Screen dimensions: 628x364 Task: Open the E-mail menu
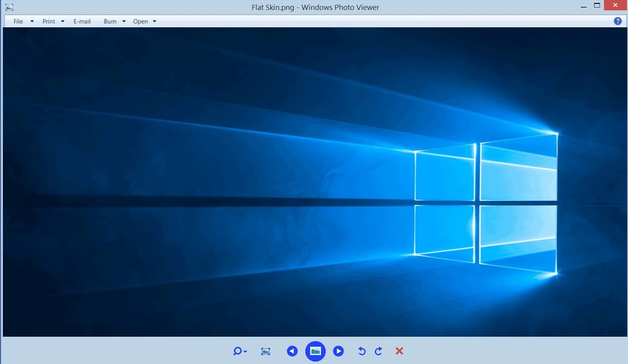pyautogui.click(x=82, y=21)
